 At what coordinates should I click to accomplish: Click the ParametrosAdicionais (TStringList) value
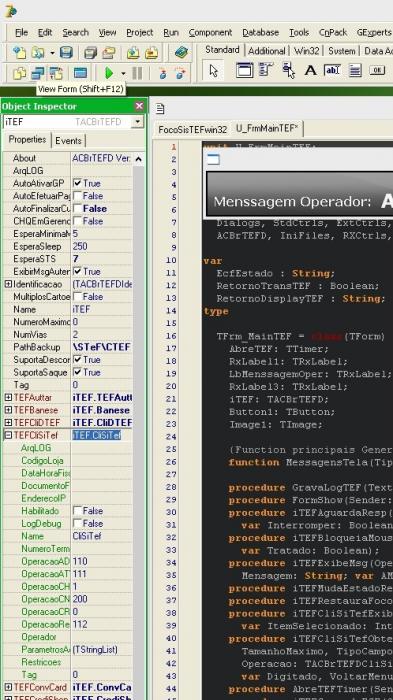coord(102,650)
